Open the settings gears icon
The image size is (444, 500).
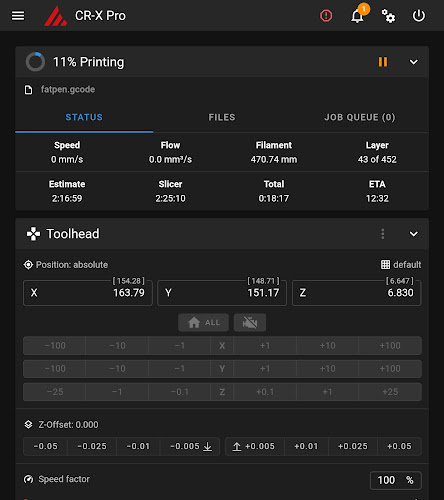point(388,16)
